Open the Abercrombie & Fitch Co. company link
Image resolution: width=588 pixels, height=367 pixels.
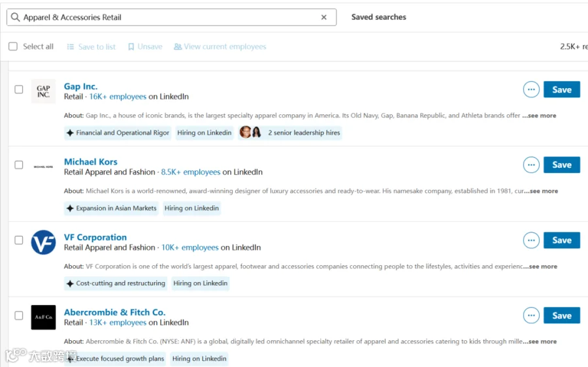[x=115, y=312]
